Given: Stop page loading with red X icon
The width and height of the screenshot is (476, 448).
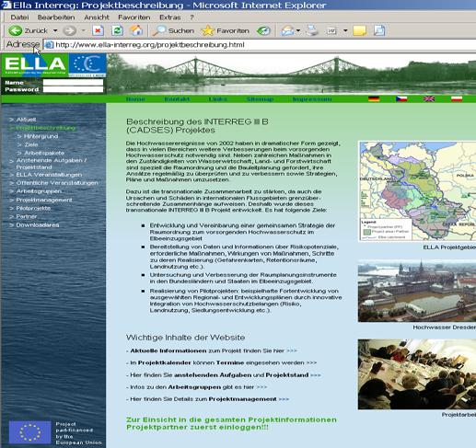Looking at the screenshot, I should (x=98, y=30).
